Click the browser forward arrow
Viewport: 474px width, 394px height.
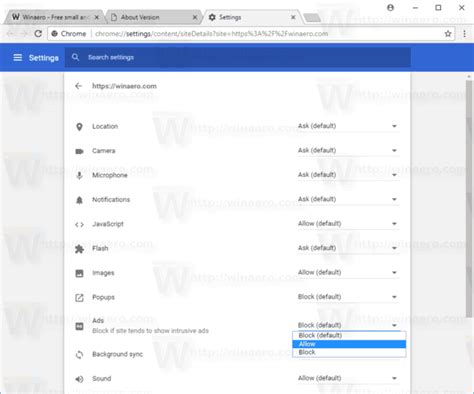click(24, 34)
